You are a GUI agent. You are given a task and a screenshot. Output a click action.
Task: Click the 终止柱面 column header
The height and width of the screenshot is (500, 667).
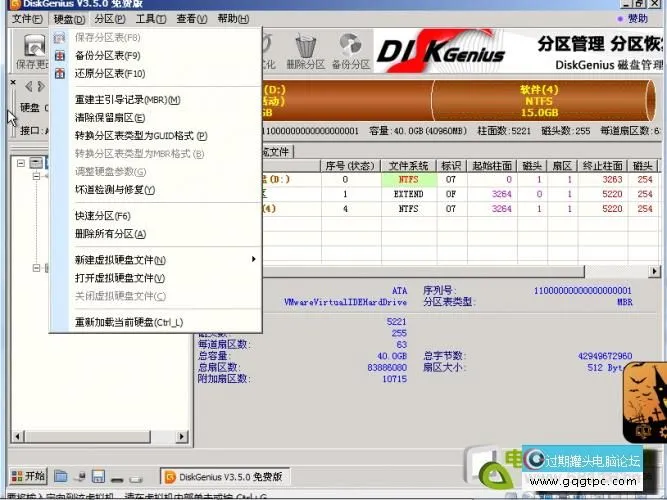point(602,166)
